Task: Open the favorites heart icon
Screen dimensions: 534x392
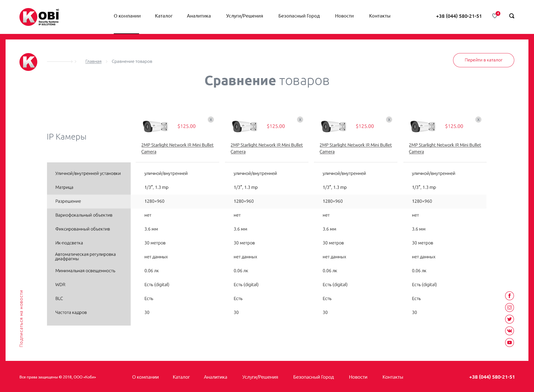Action: [x=495, y=16]
